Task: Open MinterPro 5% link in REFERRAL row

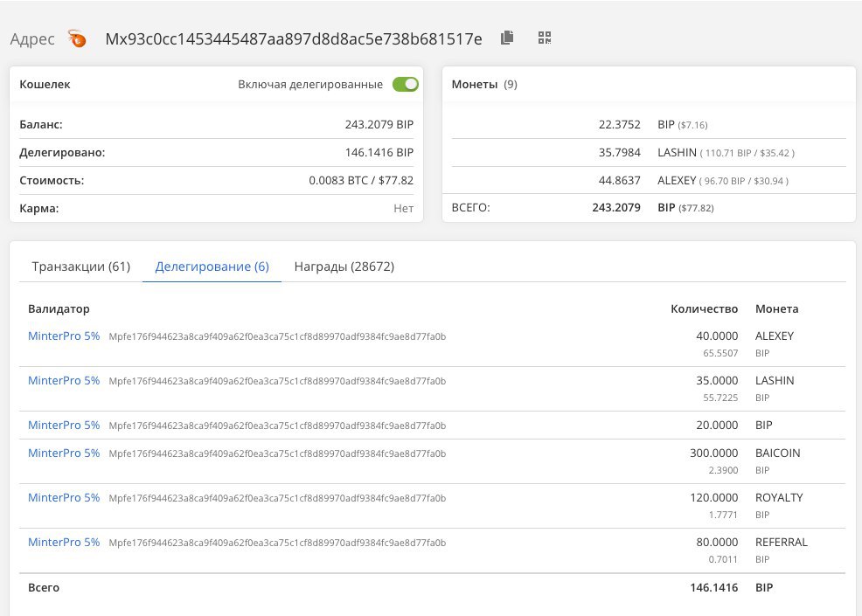Action: (64, 542)
